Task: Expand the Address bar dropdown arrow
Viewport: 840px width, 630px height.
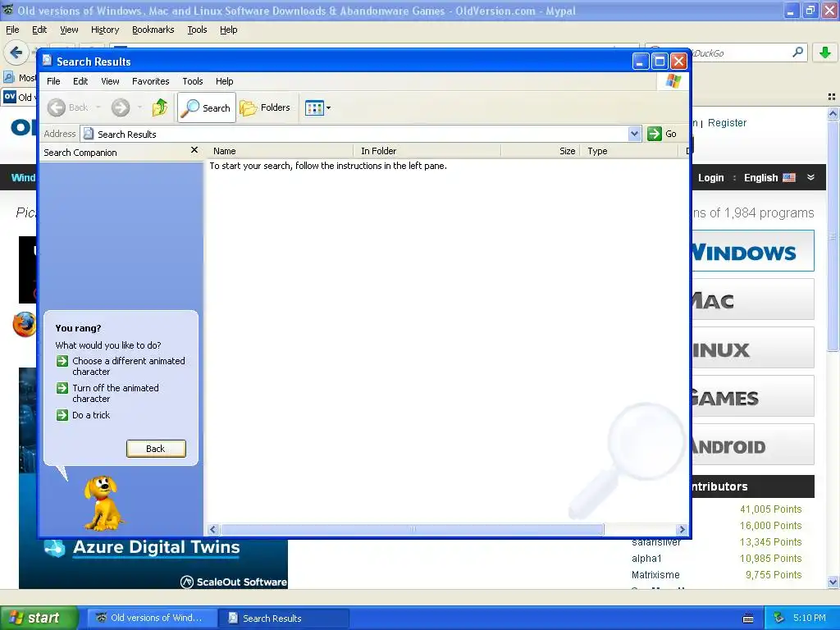Action: click(634, 134)
